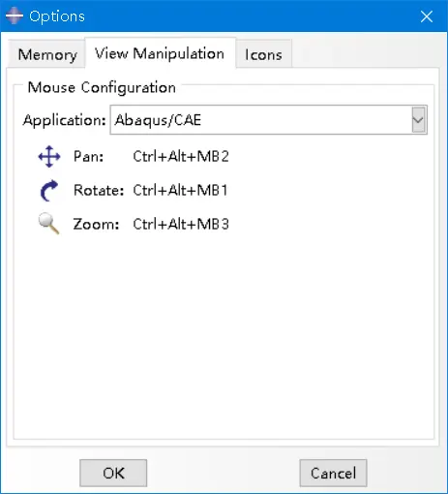Close the Options dialog window
The image size is (448, 494).
pyautogui.click(x=427, y=16)
